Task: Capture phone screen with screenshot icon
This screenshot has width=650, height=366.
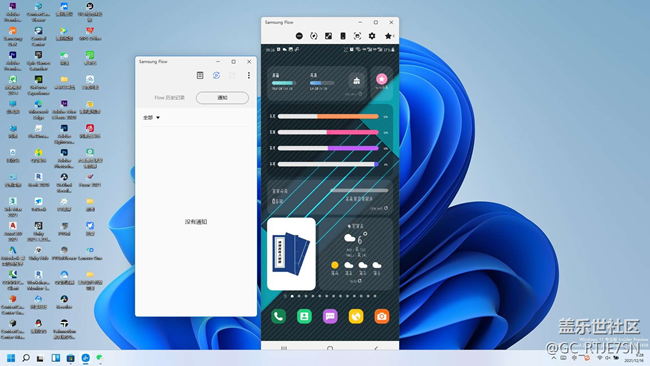Action: click(357, 36)
